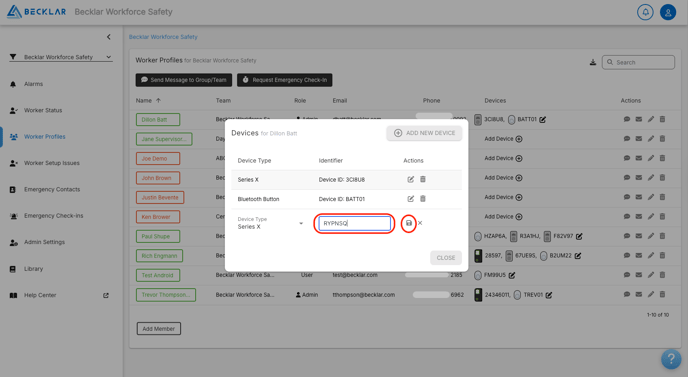Delete the Bluetooth Button device BATT01

click(423, 199)
